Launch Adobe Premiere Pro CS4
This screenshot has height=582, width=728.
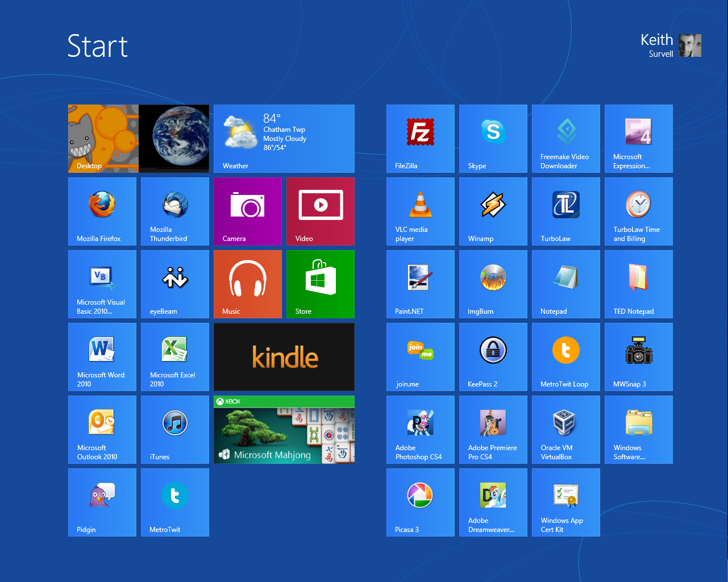(493, 430)
